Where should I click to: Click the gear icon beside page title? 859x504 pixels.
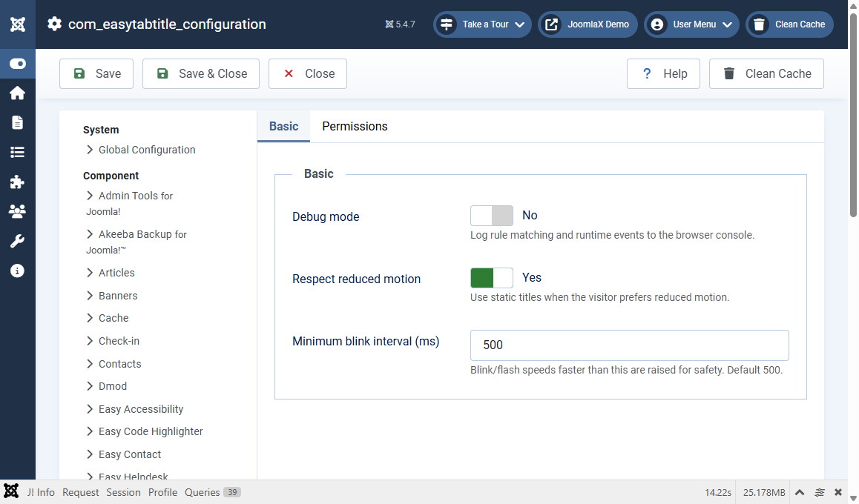point(54,24)
